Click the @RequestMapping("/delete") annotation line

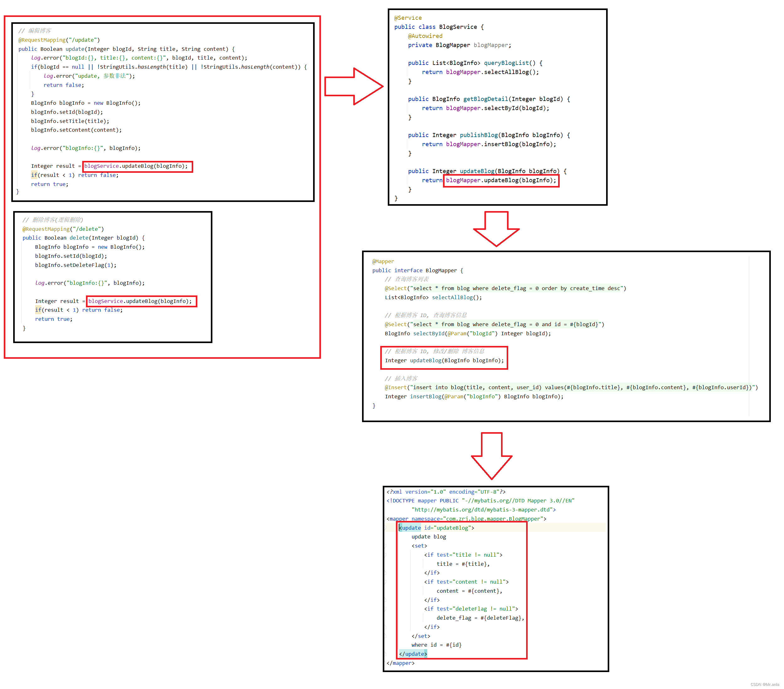(x=63, y=229)
